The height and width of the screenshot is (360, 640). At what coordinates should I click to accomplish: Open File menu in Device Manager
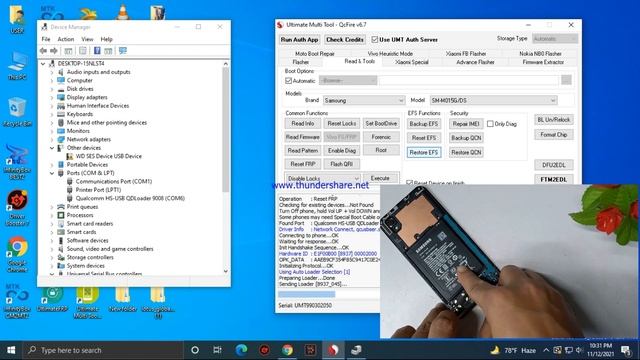(x=46, y=39)
